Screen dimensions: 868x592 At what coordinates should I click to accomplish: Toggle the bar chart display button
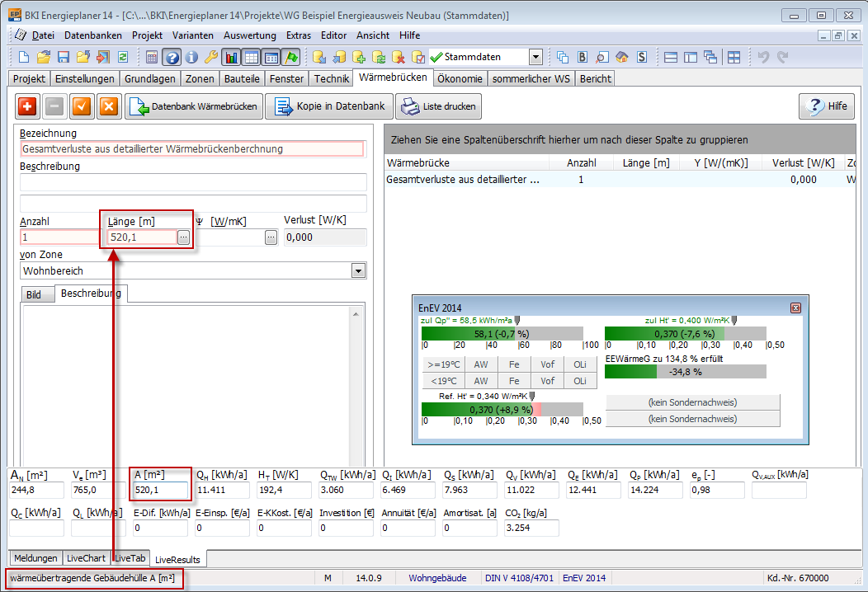coord(231,57)
